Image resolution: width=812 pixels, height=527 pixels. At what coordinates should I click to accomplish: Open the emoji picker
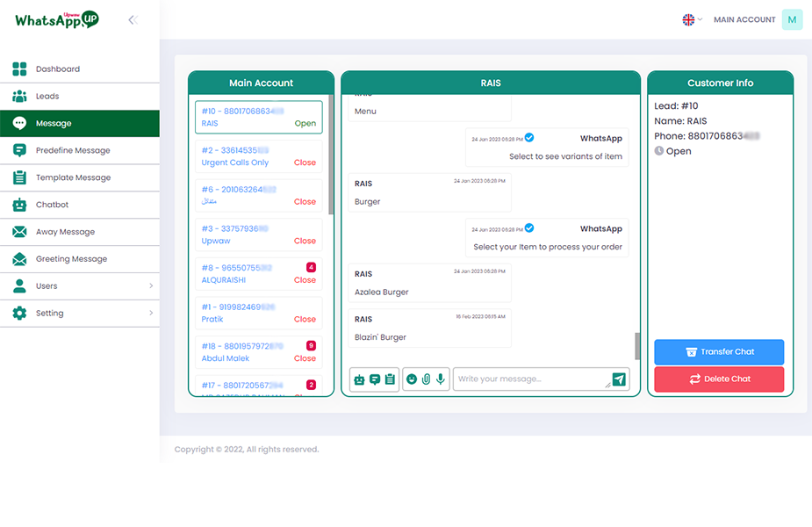pos(412,379)
